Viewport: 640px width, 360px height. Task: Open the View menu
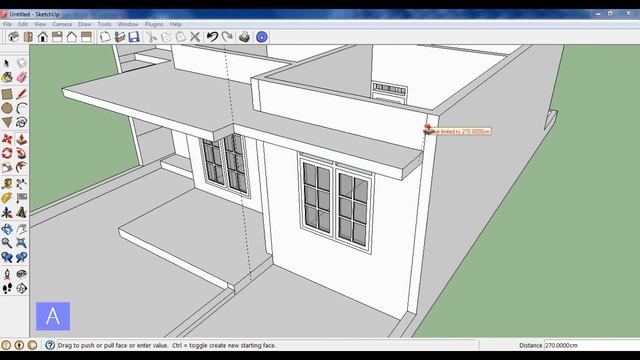point(40,24)
